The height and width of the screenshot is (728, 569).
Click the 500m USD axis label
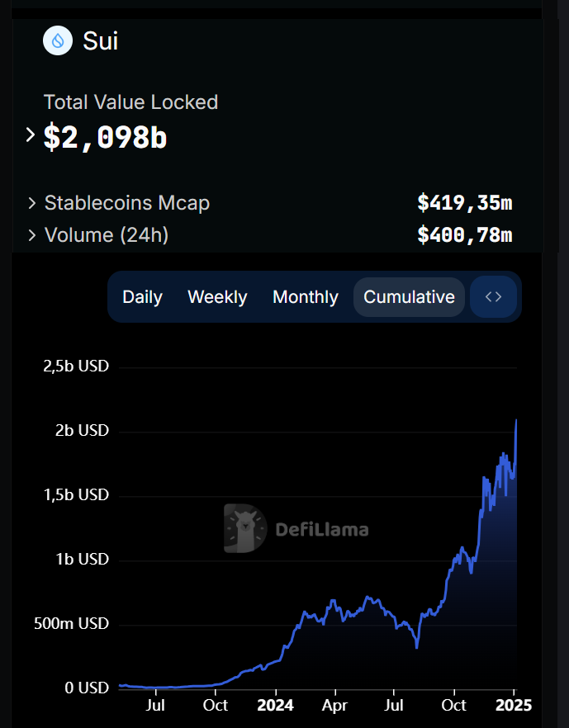coord(71,623)
